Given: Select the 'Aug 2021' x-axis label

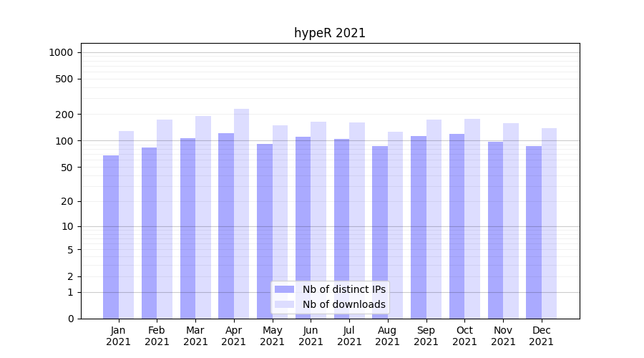Looking at the screenshot, I should click(x=387, y=336).
